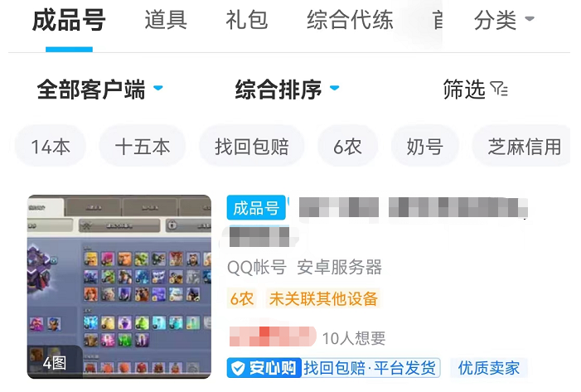Expand the 综合排序 sort dropdown
Screen dimensions: 581x392
pos(287,90)
